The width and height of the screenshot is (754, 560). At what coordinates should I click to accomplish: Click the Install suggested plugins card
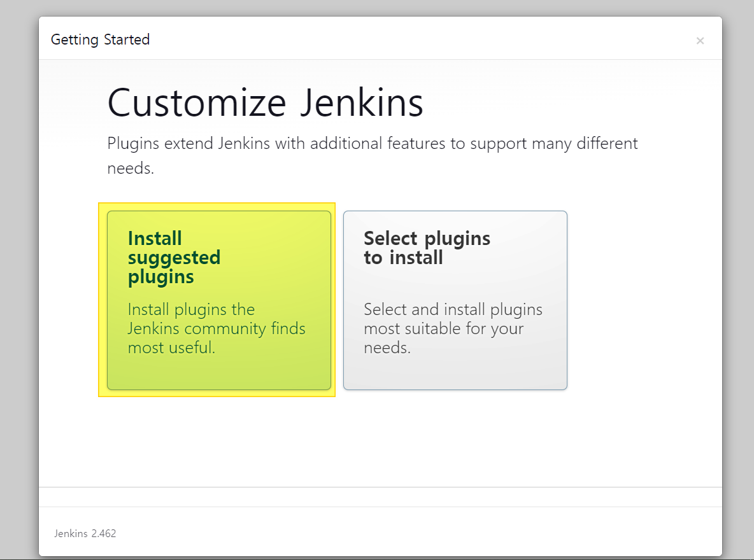tap(219, 300)
